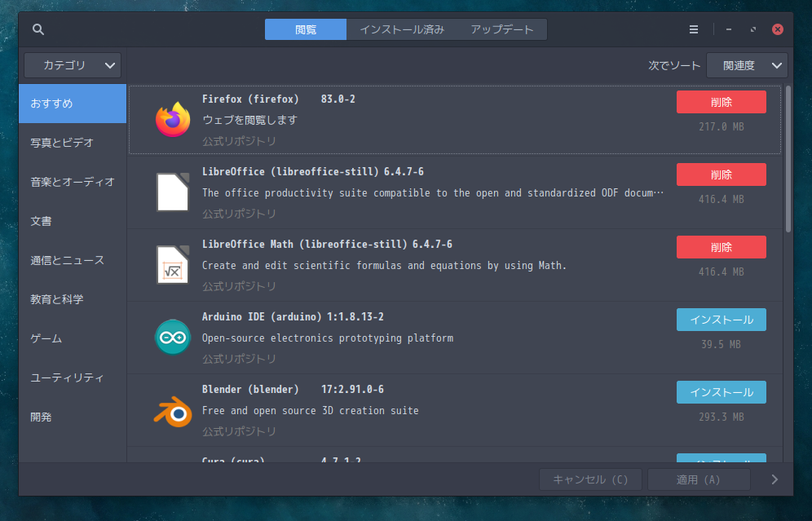812x521 pixels.
Task: Select the ゲーム category
Action: 73,338
